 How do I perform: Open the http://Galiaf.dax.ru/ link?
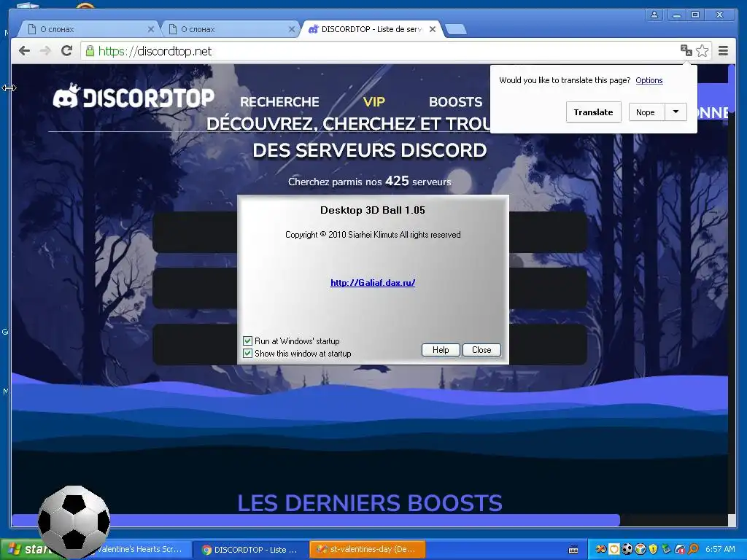coord(373,282)
